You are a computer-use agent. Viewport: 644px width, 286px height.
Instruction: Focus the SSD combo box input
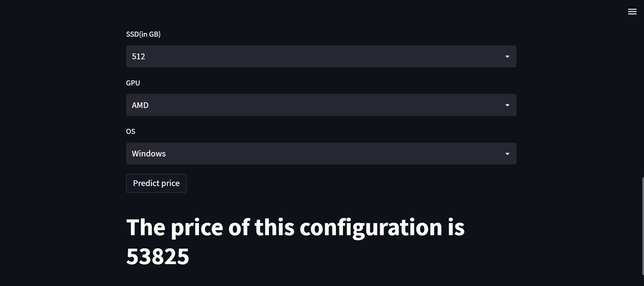coord(303,56)
